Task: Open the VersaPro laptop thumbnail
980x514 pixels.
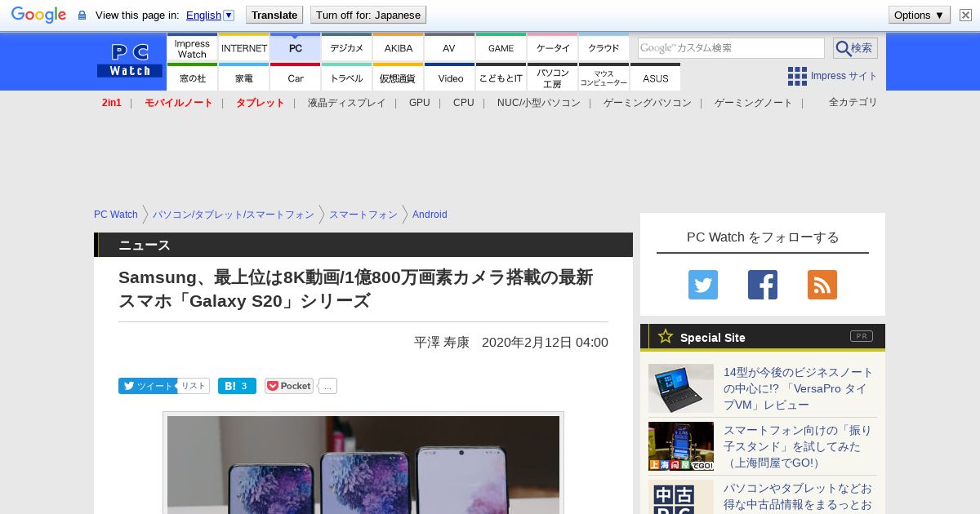Action: tap(681, 388)
